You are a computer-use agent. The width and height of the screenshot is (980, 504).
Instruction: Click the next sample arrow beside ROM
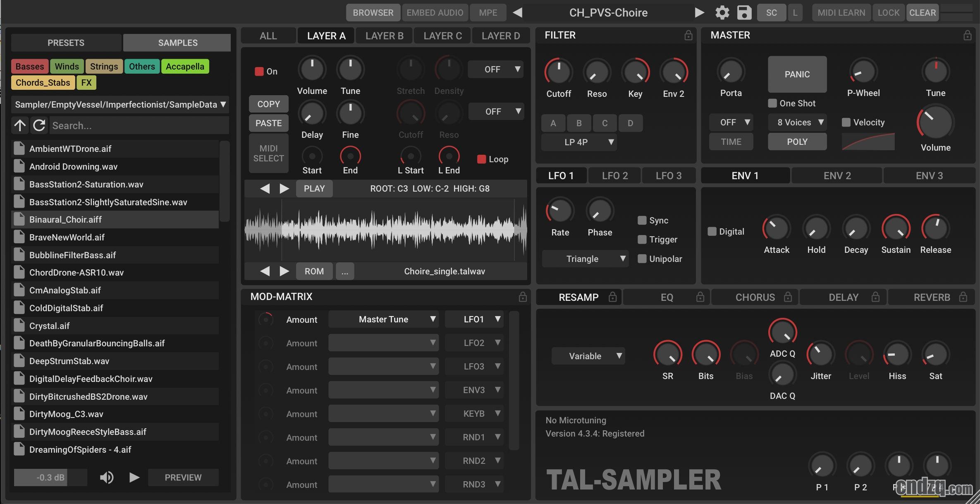[284, 271]
